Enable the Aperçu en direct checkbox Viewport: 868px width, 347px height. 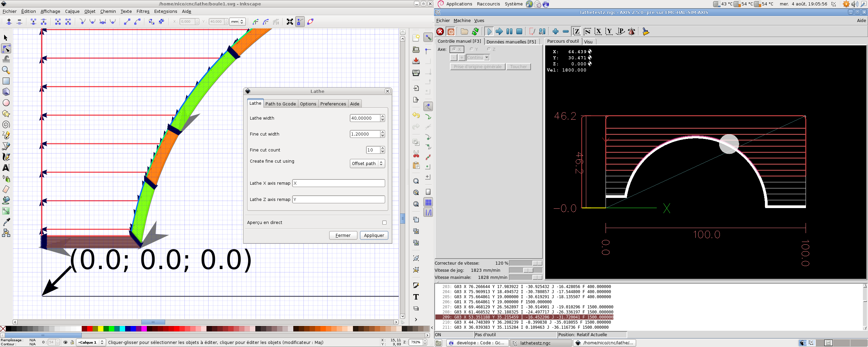[384, 223]
